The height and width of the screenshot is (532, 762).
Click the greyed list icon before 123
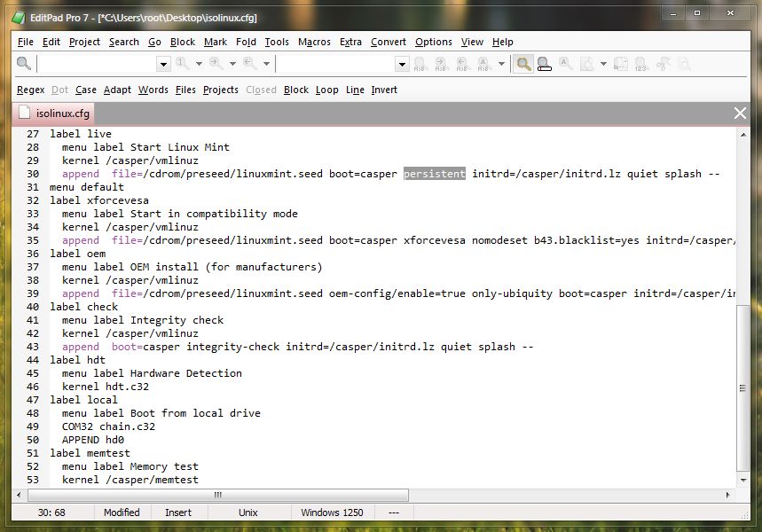click(620, 64)
